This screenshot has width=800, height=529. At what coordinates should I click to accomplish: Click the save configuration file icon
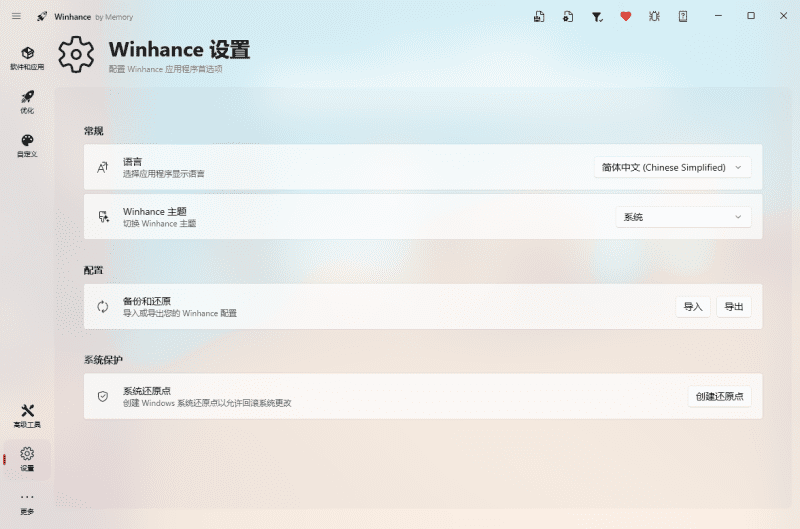click(539, 16)
